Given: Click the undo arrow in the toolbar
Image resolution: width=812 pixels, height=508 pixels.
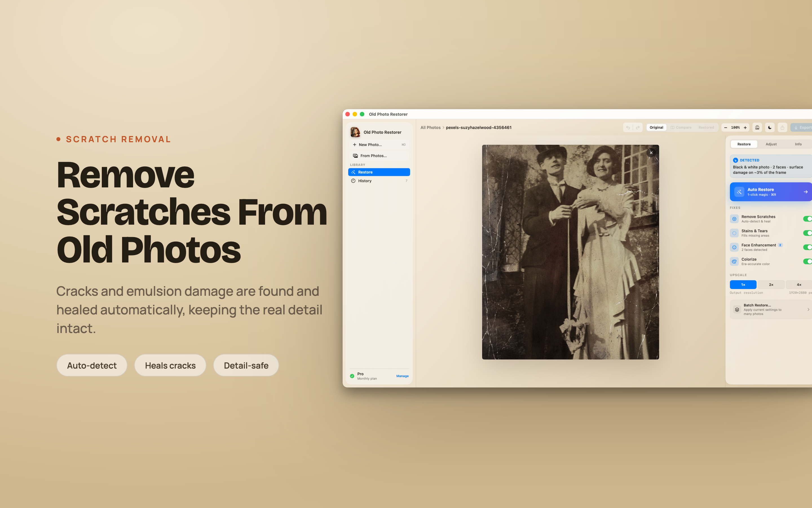Looking at the screenshot, I should 628,128.
